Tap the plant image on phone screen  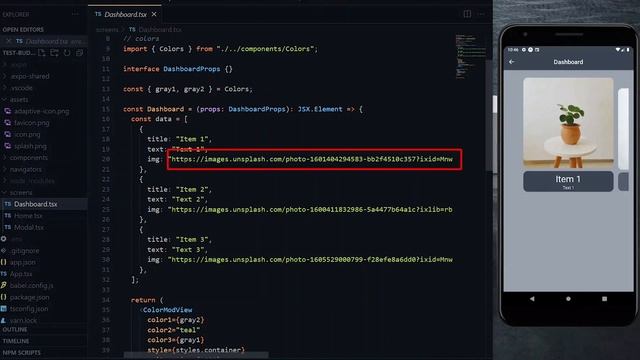click(568, 123)
